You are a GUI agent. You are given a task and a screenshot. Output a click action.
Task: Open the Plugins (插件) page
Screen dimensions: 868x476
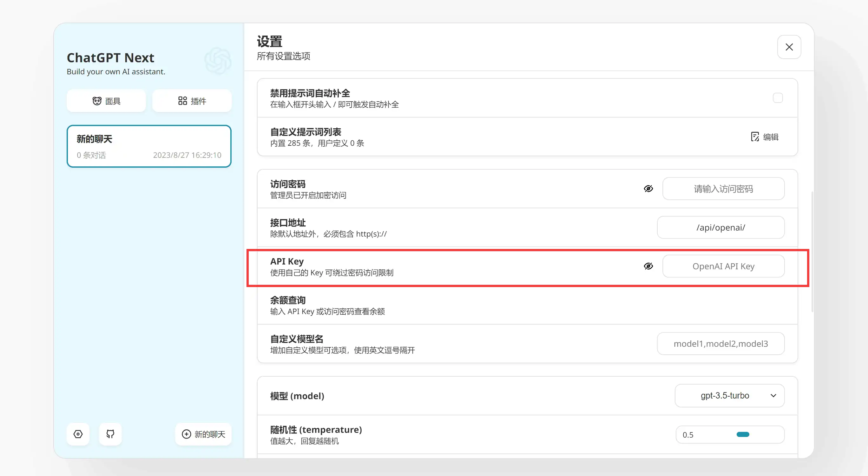coord(192,101)
